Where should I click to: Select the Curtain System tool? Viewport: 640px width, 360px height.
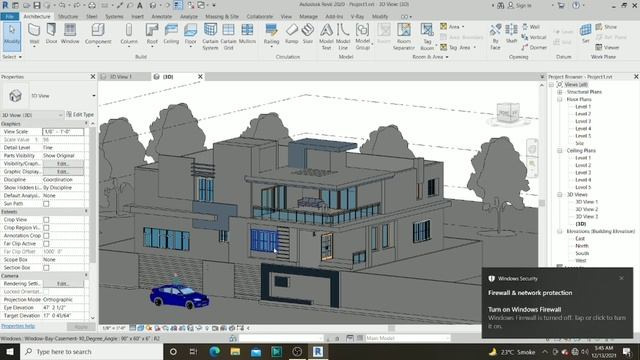[x=210, y=37]
